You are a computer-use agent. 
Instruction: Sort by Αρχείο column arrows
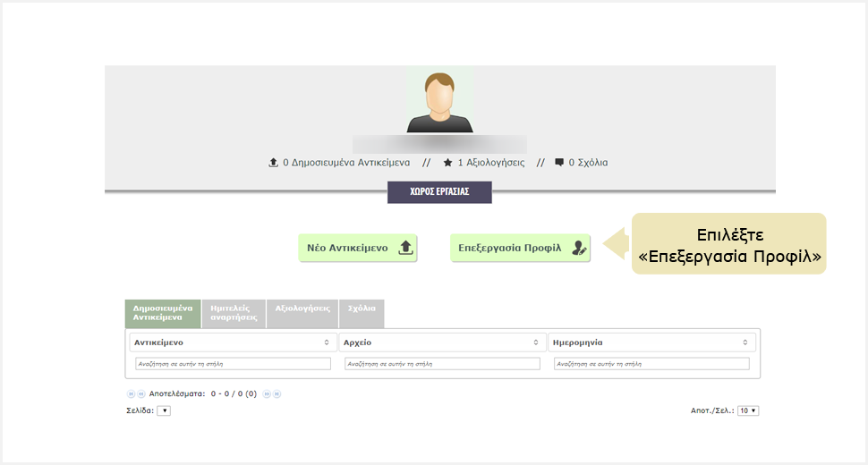point(537,342)
